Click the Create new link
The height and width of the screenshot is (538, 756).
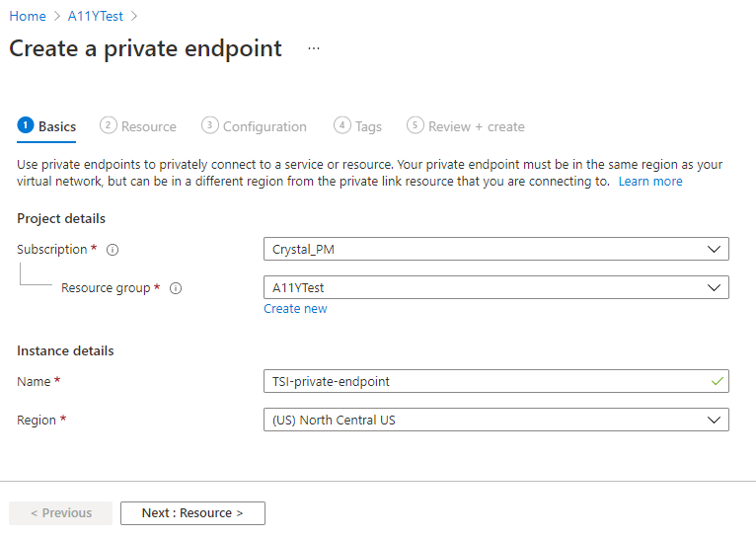point(295,309)
